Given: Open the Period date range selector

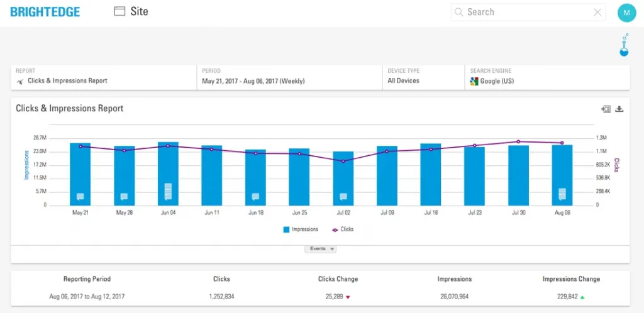Looking at the screenshot, I should 289,77.
